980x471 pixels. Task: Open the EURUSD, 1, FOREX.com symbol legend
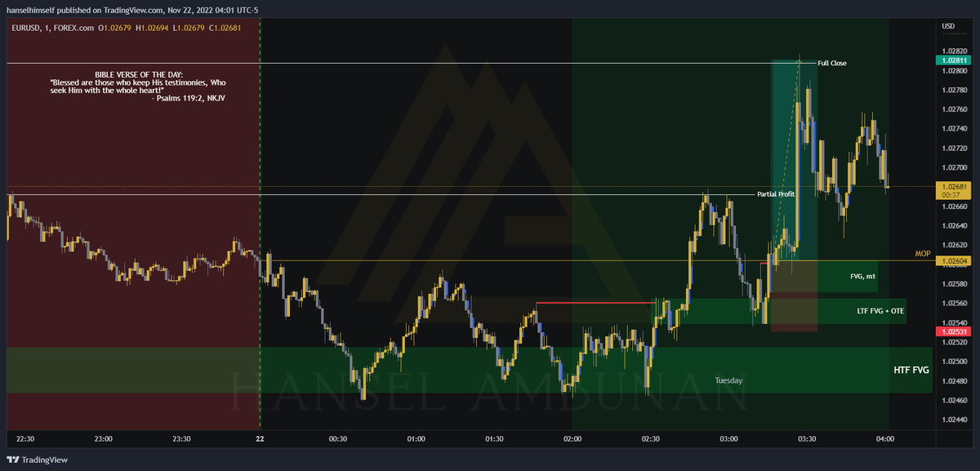52,29
